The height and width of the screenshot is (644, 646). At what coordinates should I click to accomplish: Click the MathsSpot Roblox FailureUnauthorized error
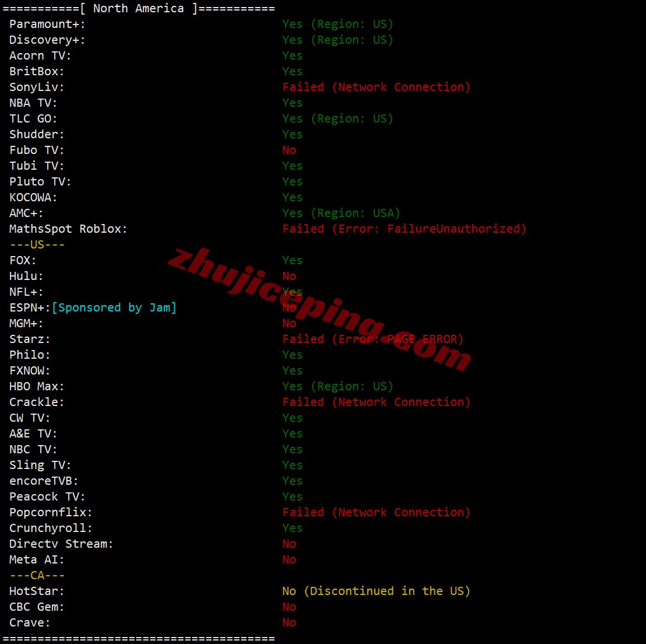tap(404, 229)
